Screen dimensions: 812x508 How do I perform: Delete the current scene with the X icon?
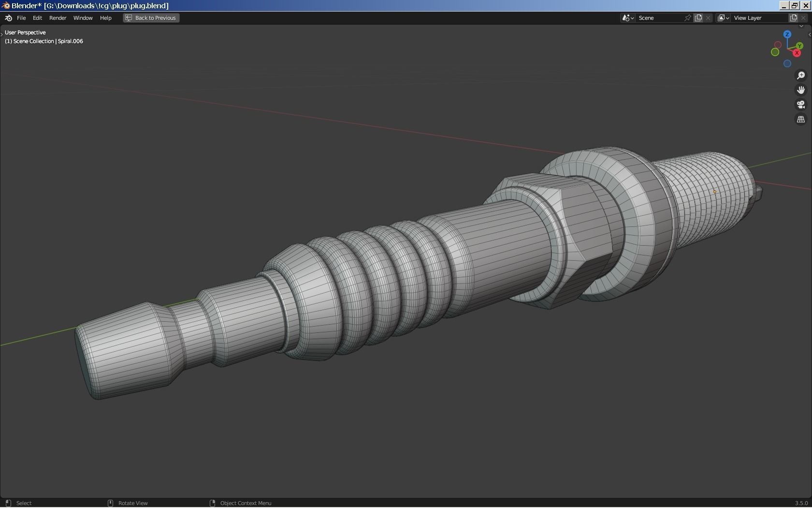pyautogui.click(x=708, y=18)
